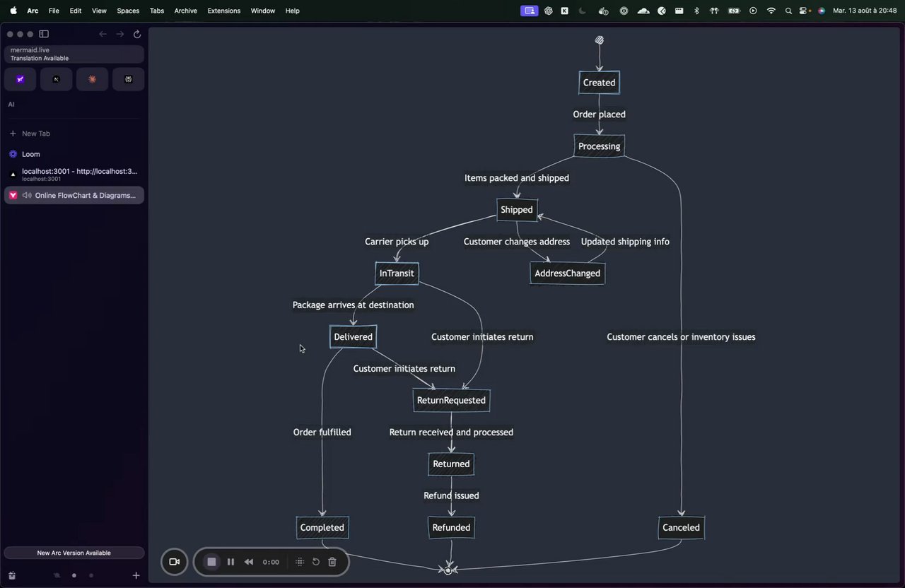The image size is (905, 588).
Task: Open the orange starburst pinned favorite
Action: (92, 79)
